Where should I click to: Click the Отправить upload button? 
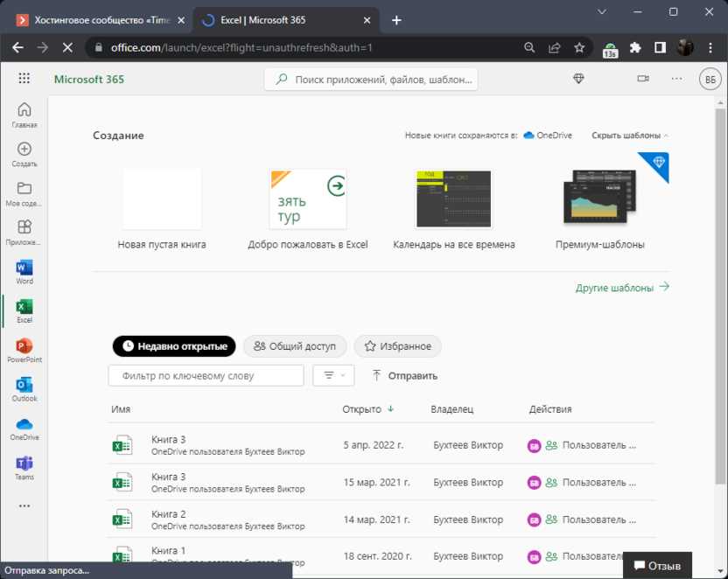click(404, 376)
